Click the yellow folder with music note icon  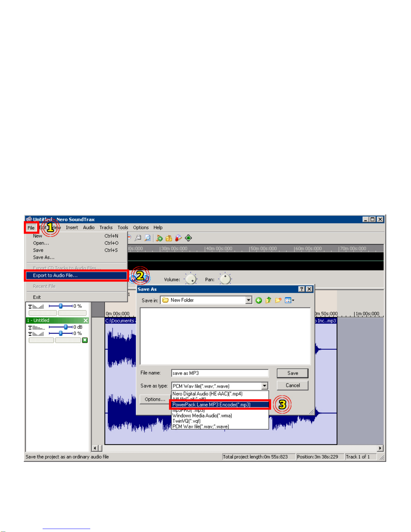pyautogui.click(x=169, y=238)
